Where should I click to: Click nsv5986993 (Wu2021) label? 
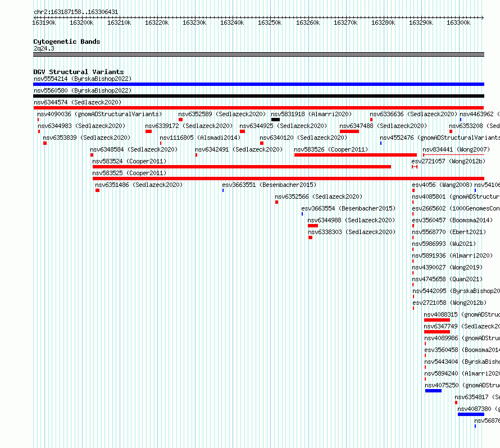[x=444, y=244]
